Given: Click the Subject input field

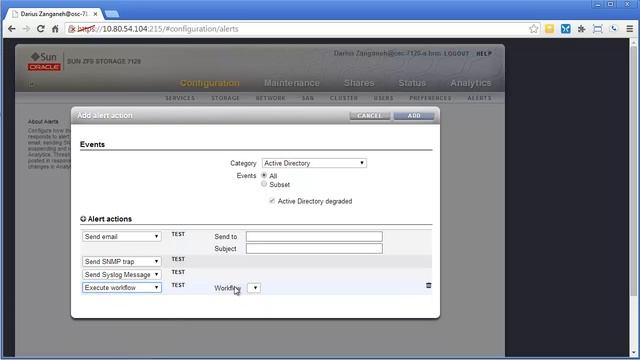Looking at the screenshot, I should (x=314, y=248).
